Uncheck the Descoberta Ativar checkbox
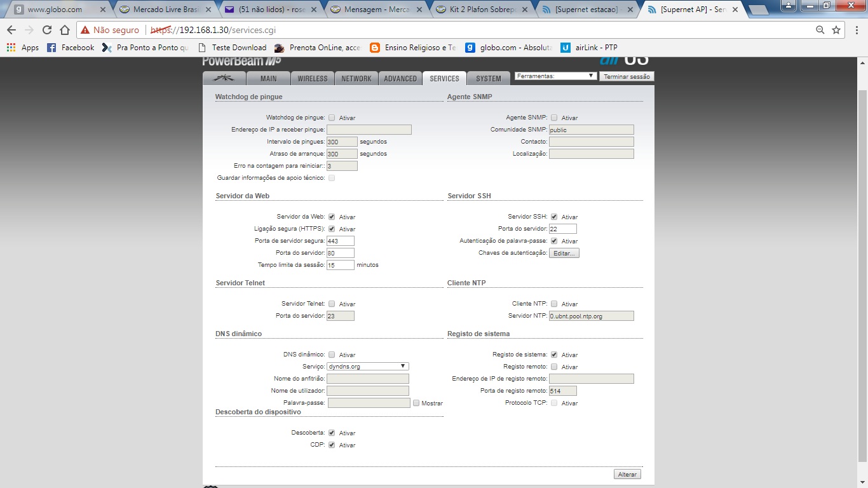Image resolution: width=868 pixels, height=488 pixels. pos(332,433)
